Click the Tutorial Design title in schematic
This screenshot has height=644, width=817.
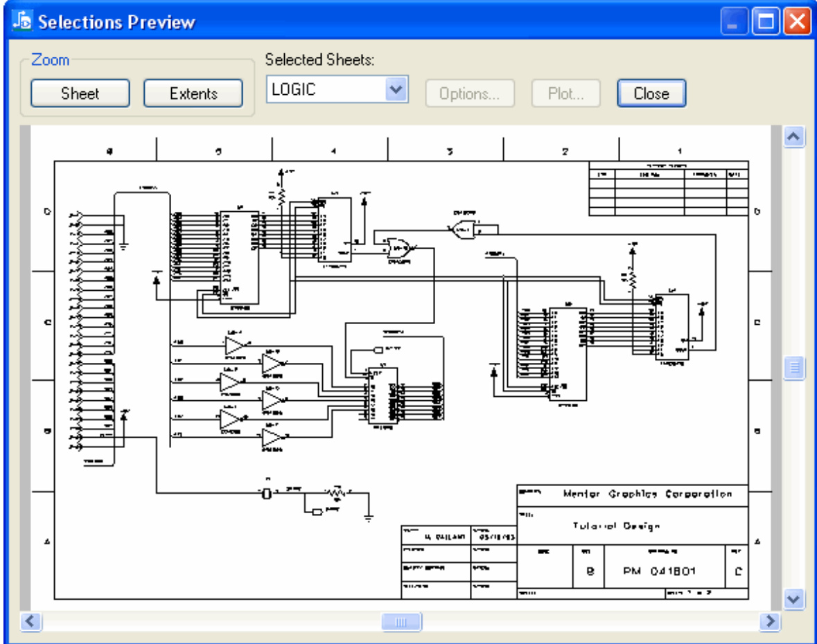point(616,526)
